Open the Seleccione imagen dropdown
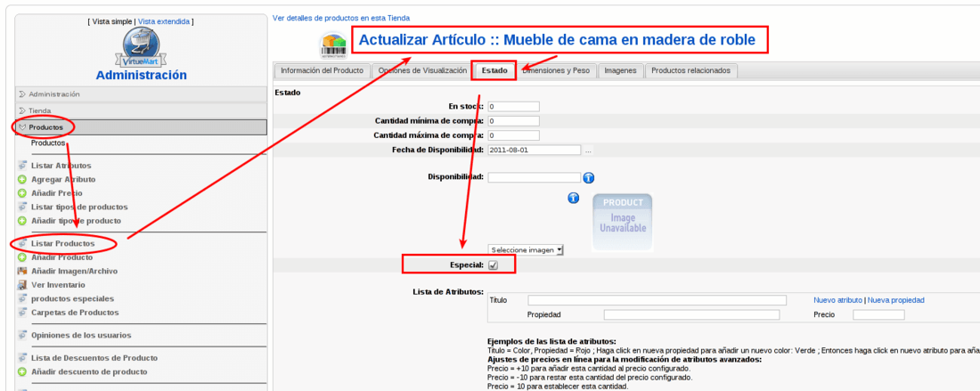Screen dimensions: 980x391 click(526, 250)
